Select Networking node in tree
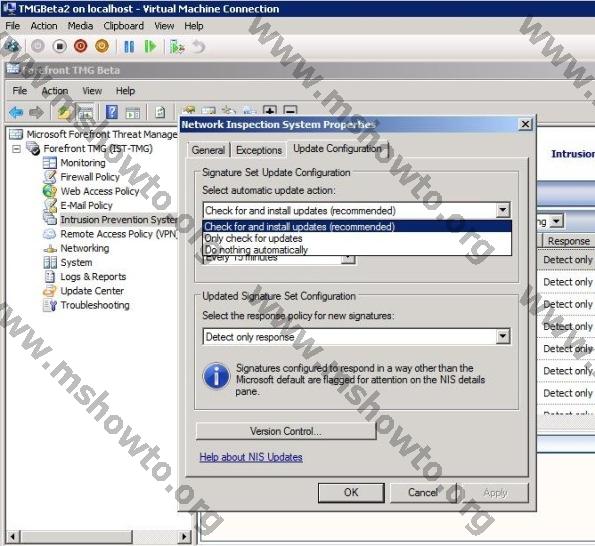This screenshot has width=595, height=546. pos(85,248)
